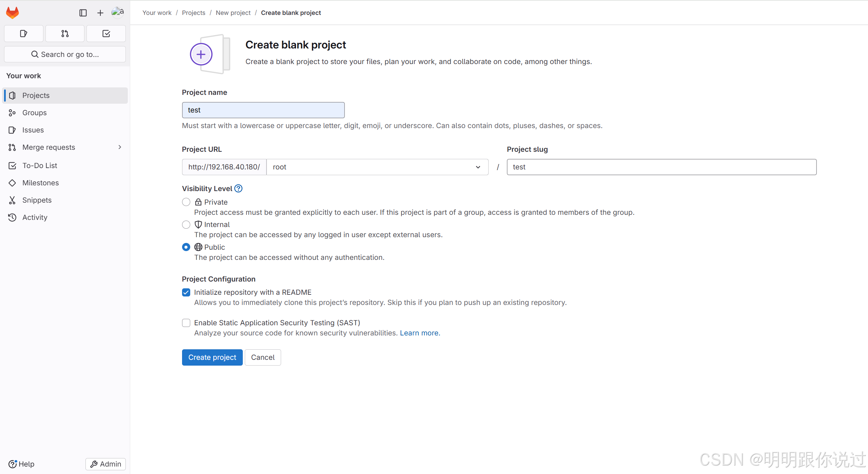Open the root namespace dropdown
Screen dimensions: 868x474
377,167
